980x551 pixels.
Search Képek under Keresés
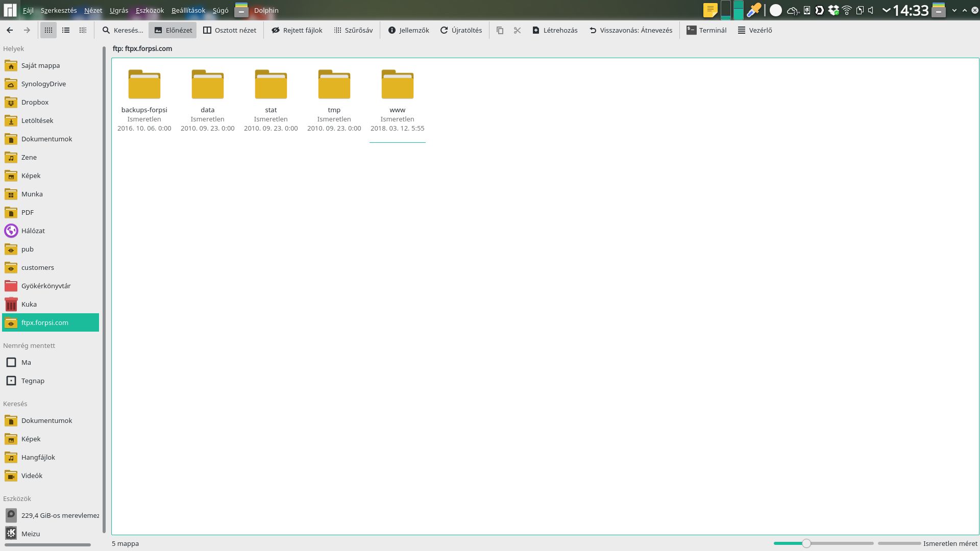51,439
